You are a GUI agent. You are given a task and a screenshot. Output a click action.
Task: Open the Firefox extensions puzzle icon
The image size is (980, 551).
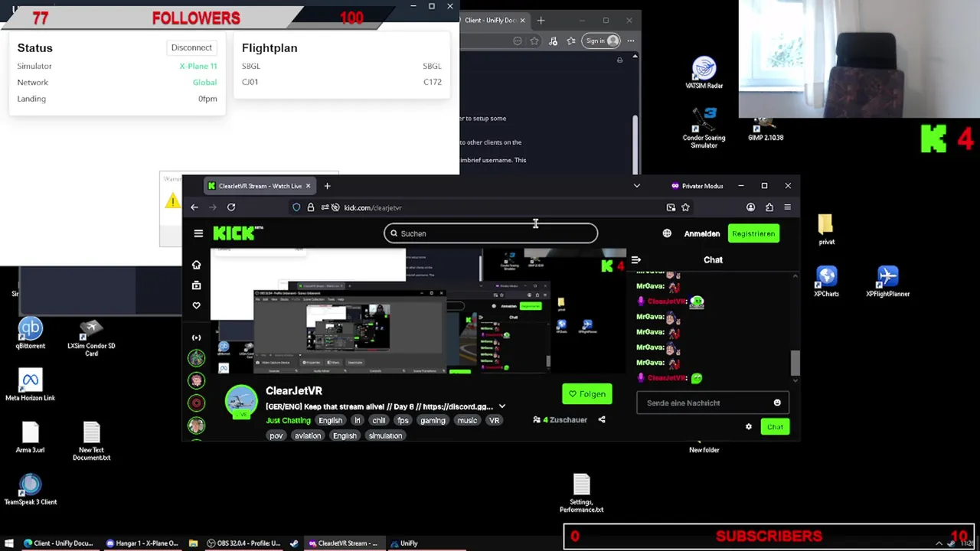[x=769, y=207]
